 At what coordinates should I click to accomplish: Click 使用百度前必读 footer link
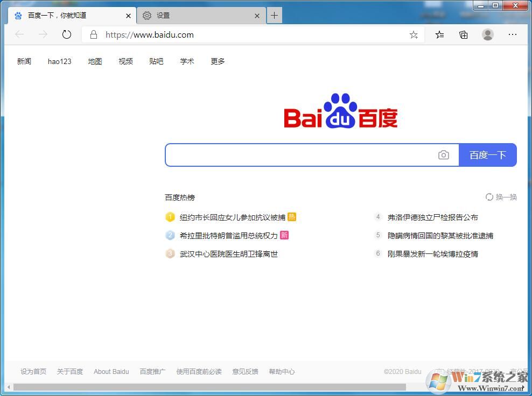[x=199, y=372]
